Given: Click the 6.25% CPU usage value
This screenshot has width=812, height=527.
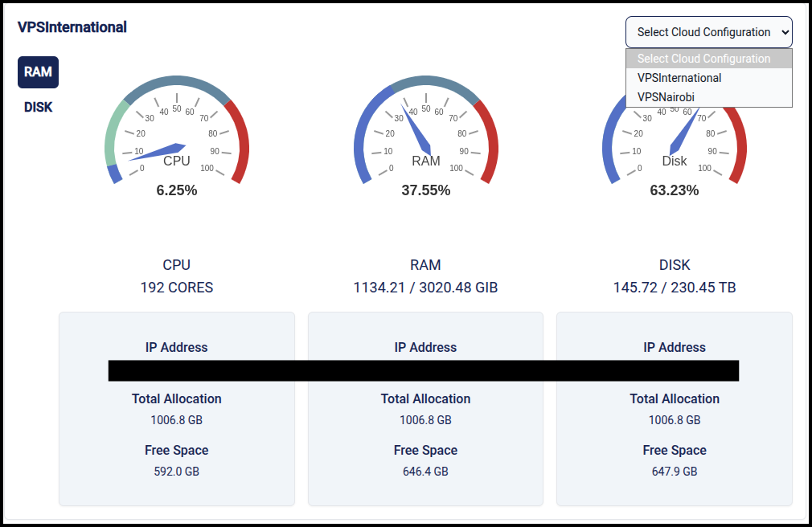Looking at the screenshot, I should tap(177, 190).
